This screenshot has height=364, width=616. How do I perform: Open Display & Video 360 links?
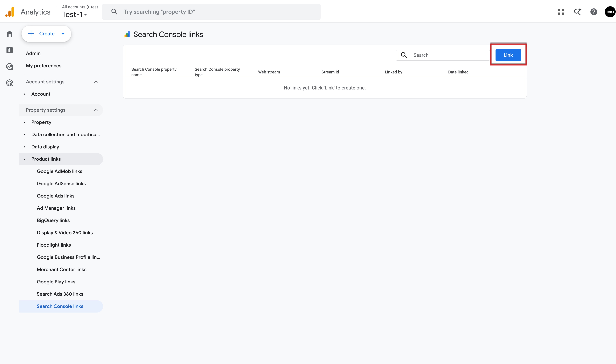pos(65,233)
